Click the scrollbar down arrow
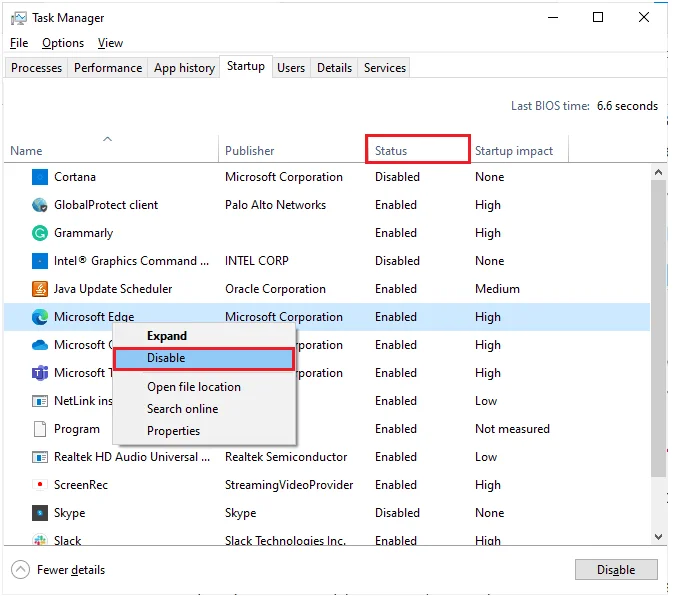 (x=658, y=536)
